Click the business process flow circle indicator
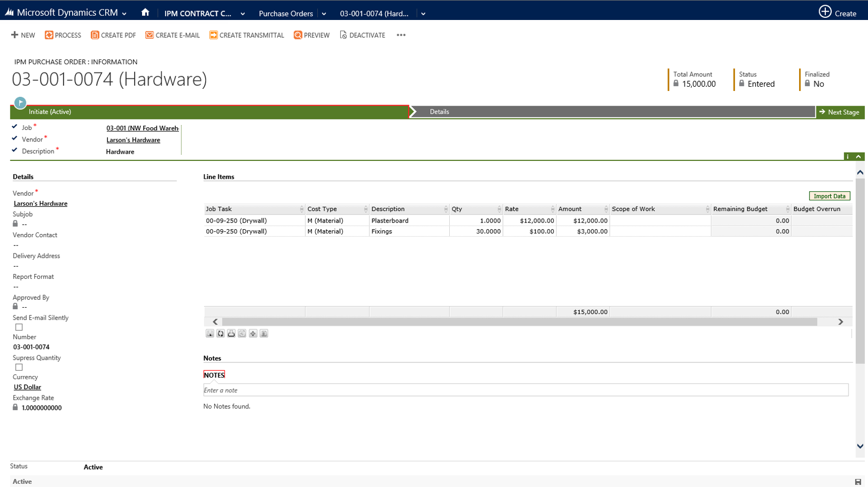Image resolution: width=868 pixels, height=487 pixels. point(19,102)
